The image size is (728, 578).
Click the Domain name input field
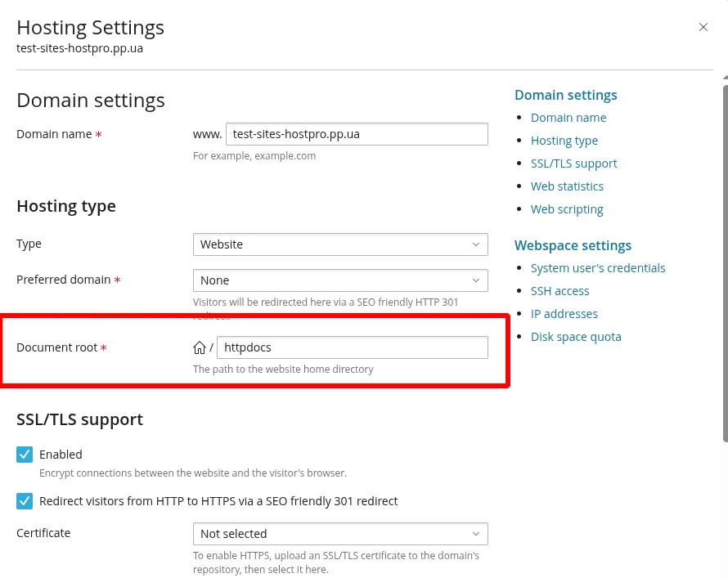357,134
